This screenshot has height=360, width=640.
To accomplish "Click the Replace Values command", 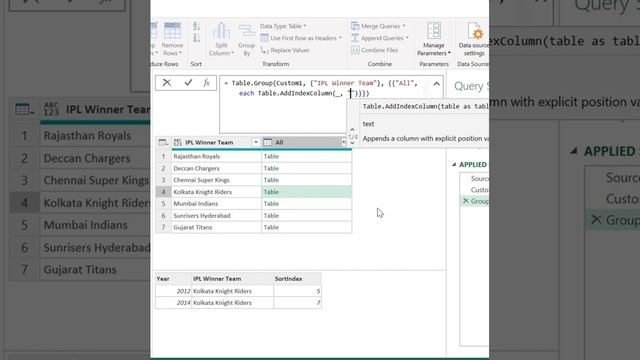I will click(x=285, y=50).
